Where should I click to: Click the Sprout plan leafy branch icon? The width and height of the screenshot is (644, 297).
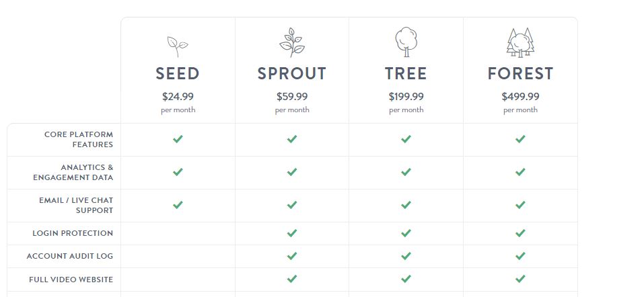pyautogui.click(x=292, y=42)
